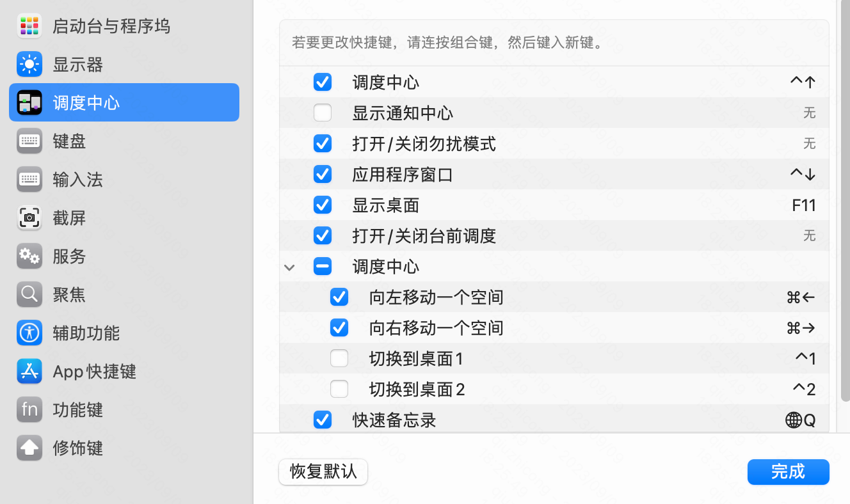The height and width of the screenshot is (504, 850).
Task: Select 服务 category in sidebar
Action: tap(124, 256)
